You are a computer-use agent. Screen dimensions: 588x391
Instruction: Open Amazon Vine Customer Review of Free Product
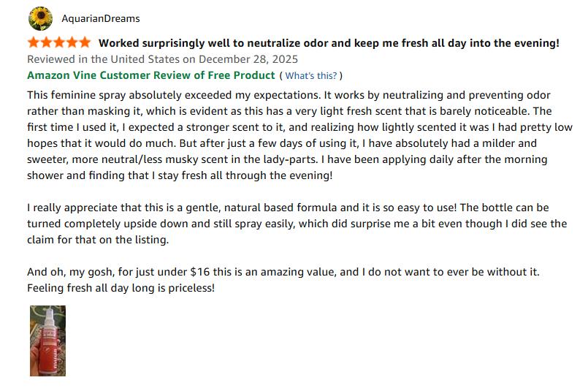pos(151,75)
